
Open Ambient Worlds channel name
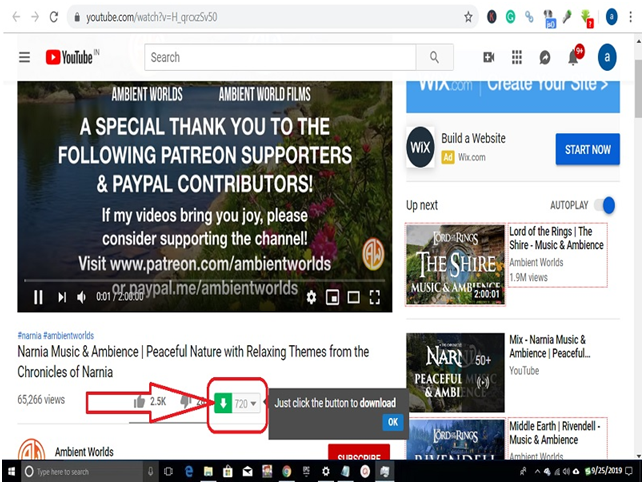(84, 452)
